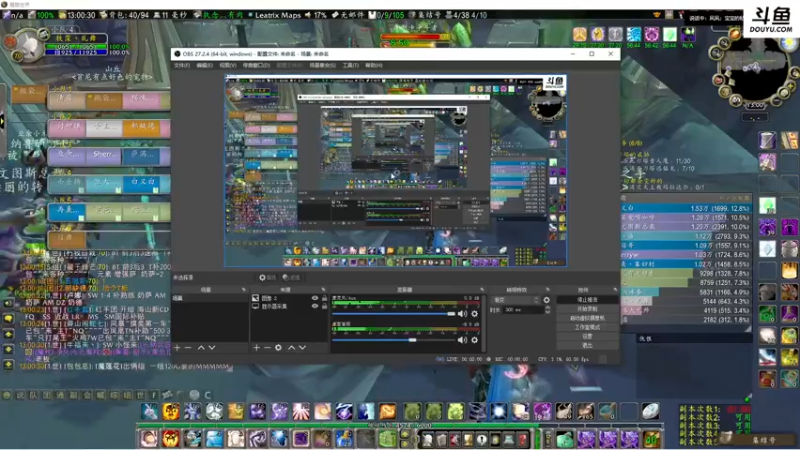Image resolution: width=800 pixels, height=450 pixels.
Task: Click the rabbit icon on upper action bar
Action: tap(149, 411)
